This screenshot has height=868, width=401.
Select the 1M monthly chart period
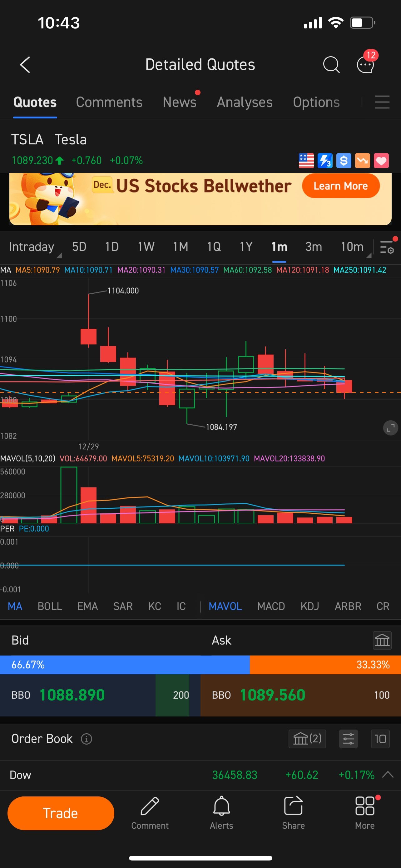(181, 247)
